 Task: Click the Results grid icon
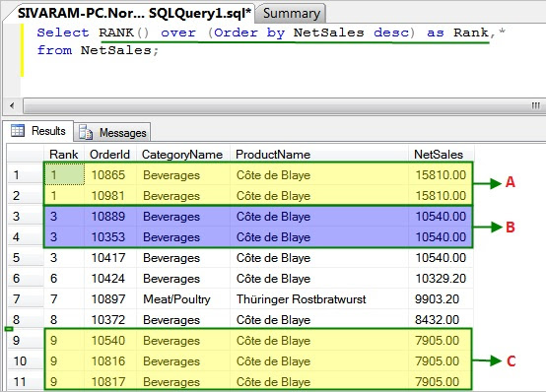point(18,131)
